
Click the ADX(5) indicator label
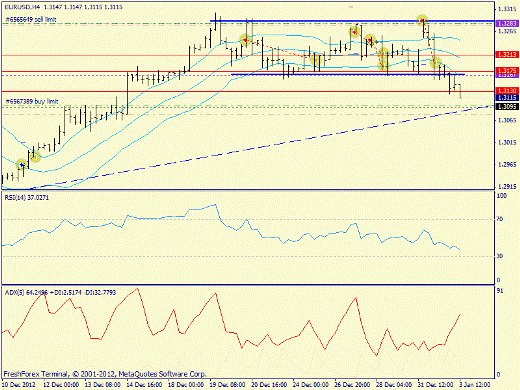tap(60, 292)
